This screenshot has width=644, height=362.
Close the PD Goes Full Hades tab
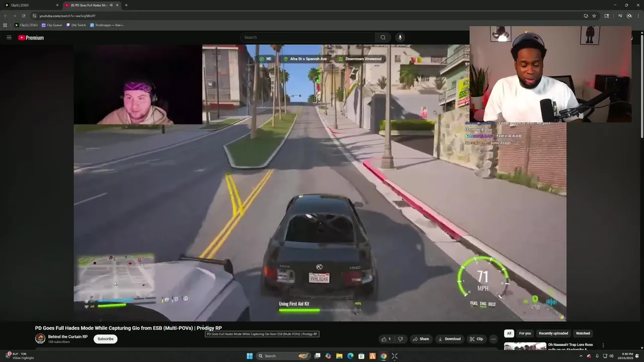pyautogui.click(x=117, y=5)
